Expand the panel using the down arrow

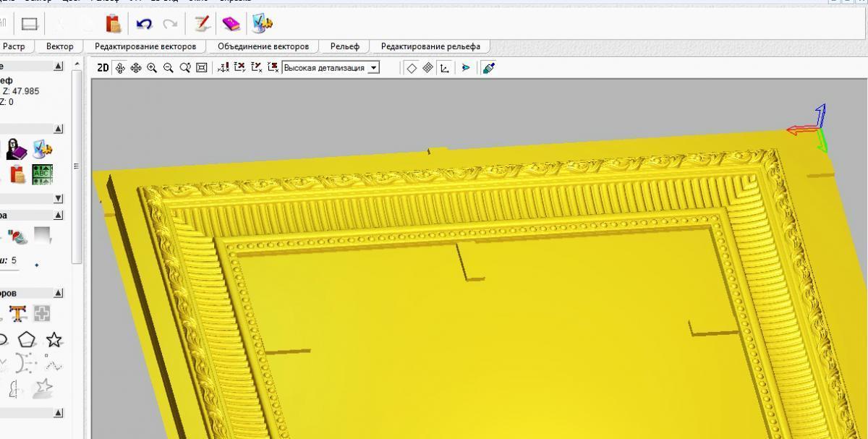click(59, 198)
